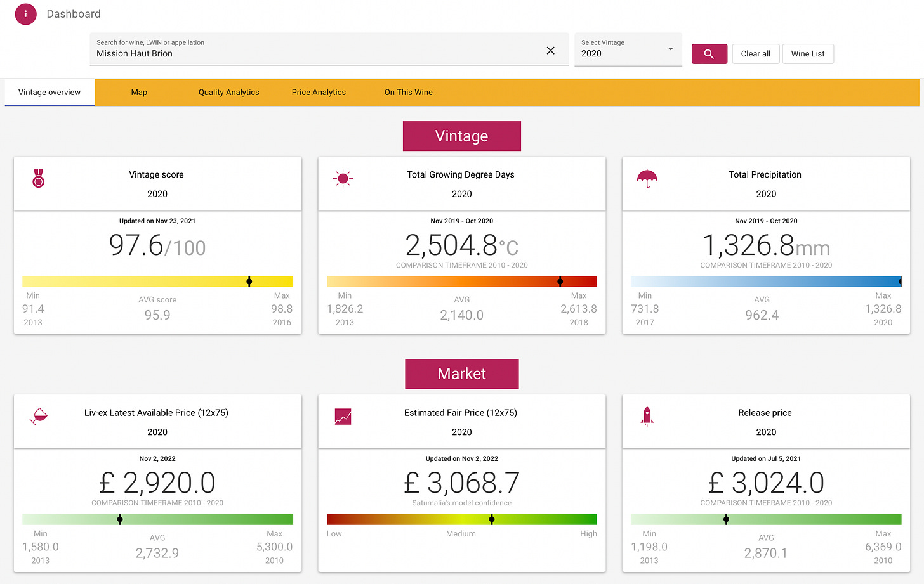924x584 pixels.
Task: Click the Max 6,369.0 release price value
Action: [883, 547]
